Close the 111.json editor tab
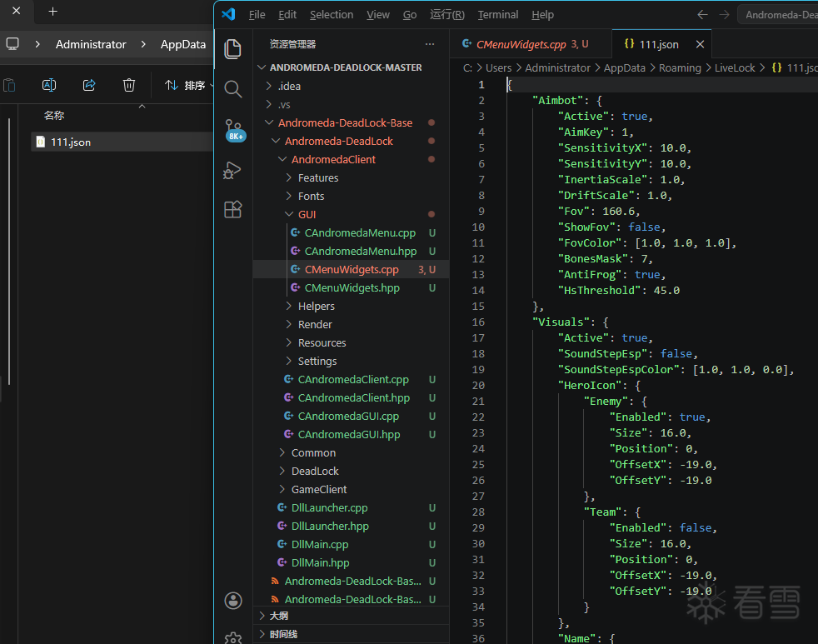 point(700,45)
